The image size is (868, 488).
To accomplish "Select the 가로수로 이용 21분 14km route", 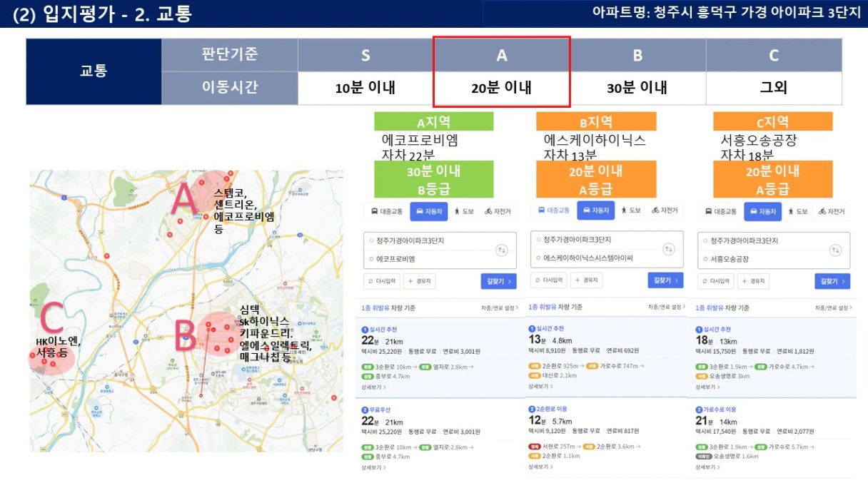I will [773, 438].
